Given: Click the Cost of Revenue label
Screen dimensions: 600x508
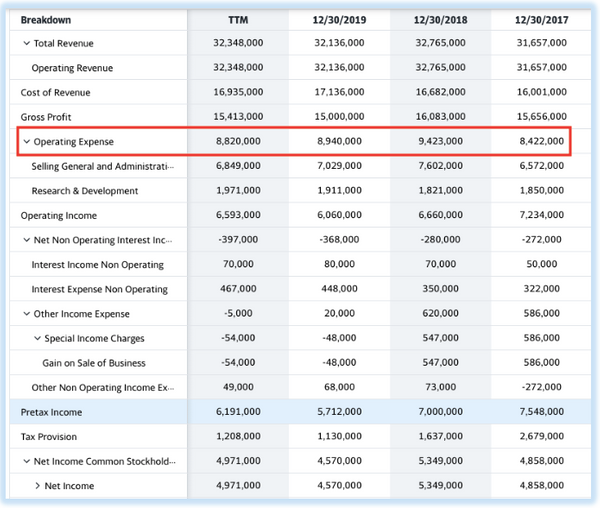Looking at the screenshot, I should click(55, 93).
